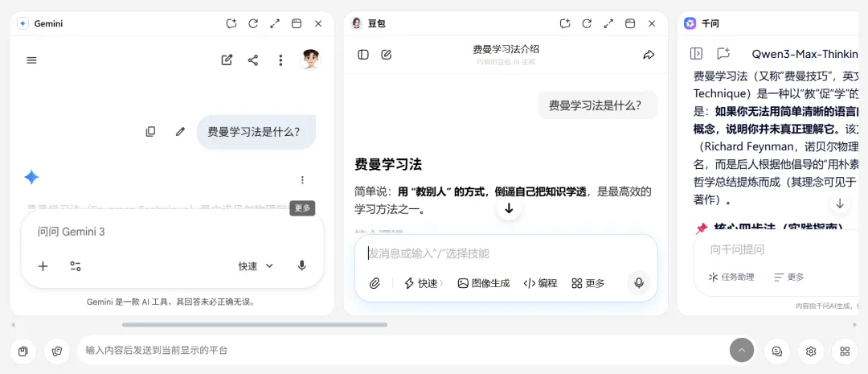Open 豆包 panel in separate window
This screenshot has height=374, width=868.
click(x=630, y=24)
